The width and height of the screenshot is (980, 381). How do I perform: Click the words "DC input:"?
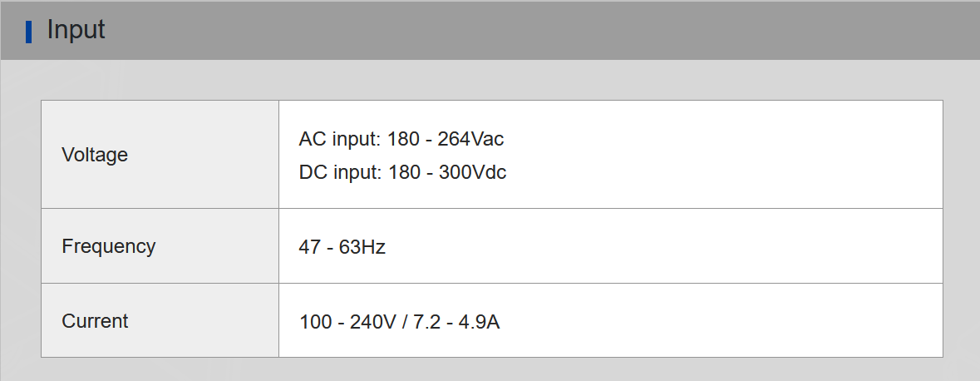tap(341, 172)
